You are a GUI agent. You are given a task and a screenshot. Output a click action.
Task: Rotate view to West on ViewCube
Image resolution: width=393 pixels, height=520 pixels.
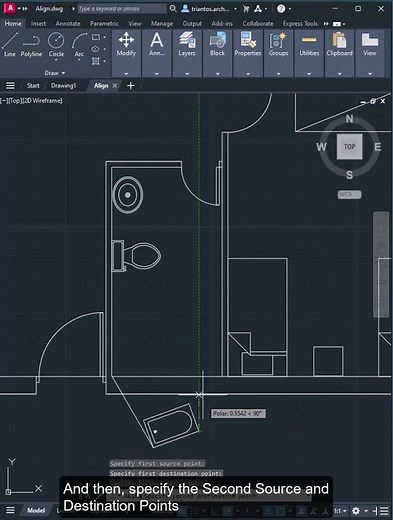pyautogui.click(x=321, y=147)
